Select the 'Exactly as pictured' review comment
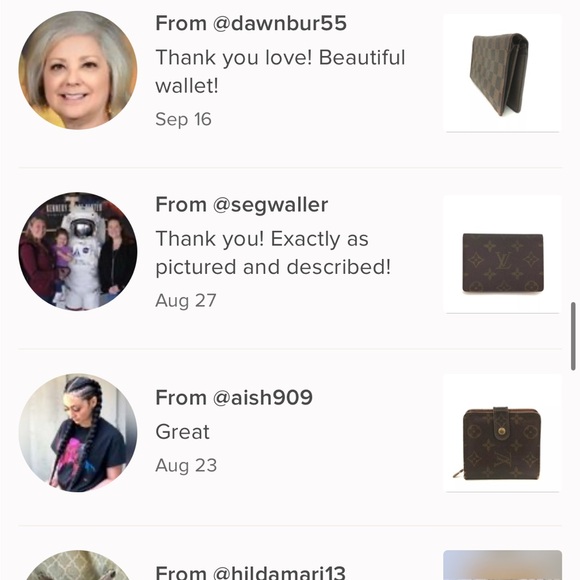Screen dimensions: 580x580 [x=273, y=253]
